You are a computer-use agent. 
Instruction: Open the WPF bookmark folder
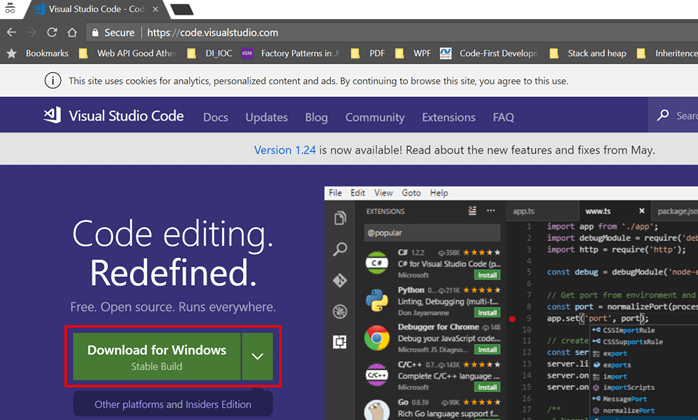click(413, 53)
